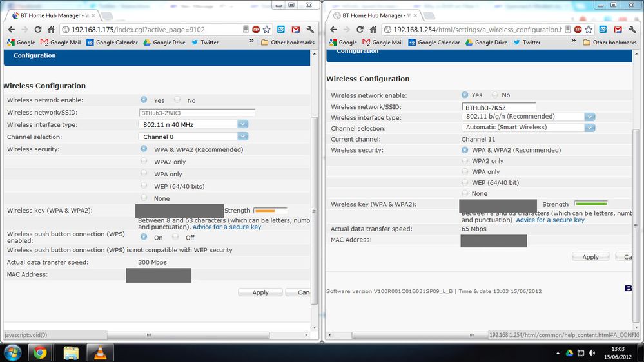Click the home icon in the right browser toolbar
This screenshot has width=644, height=362.
click(373, 30)
